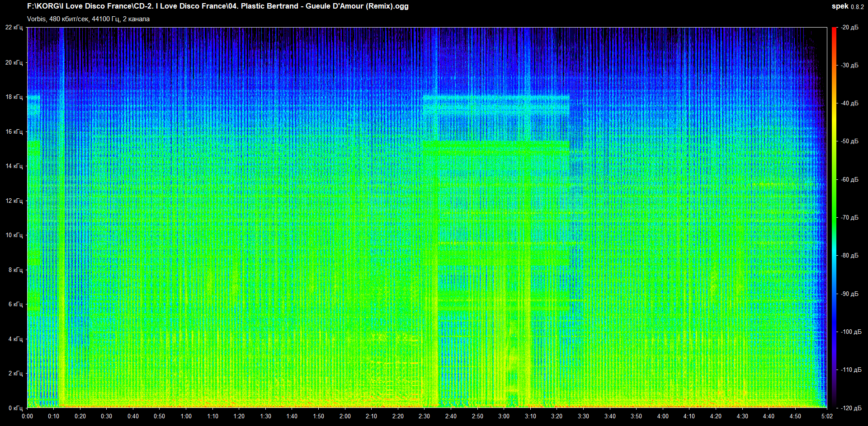Click the .ogg file path title text

coord(217,6)
